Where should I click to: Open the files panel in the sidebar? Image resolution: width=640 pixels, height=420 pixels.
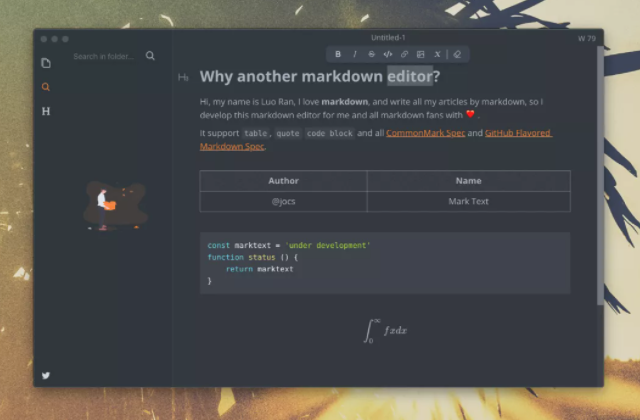46,63
